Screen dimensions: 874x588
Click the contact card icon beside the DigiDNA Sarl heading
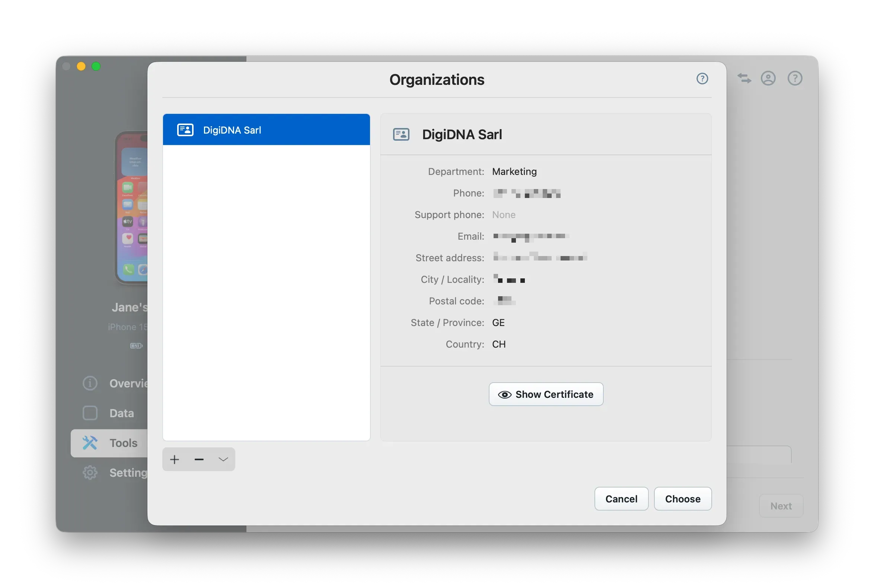pyautogui.click(x=401, y=134)
